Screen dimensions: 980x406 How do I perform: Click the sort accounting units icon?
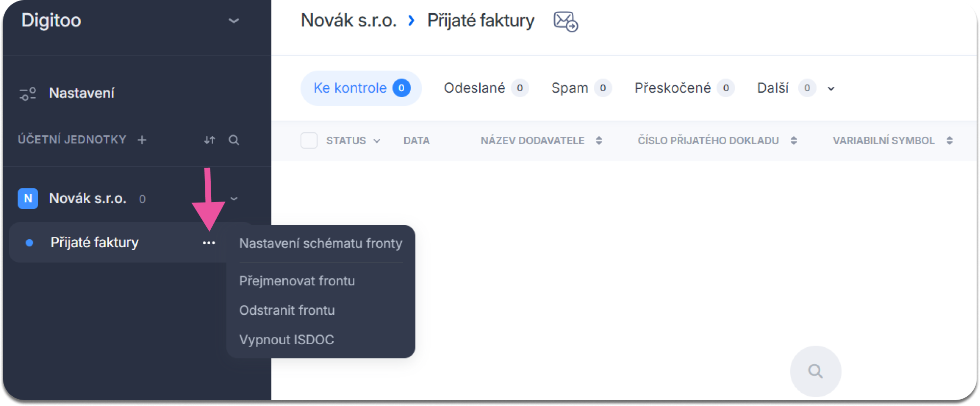pos(210,140)
